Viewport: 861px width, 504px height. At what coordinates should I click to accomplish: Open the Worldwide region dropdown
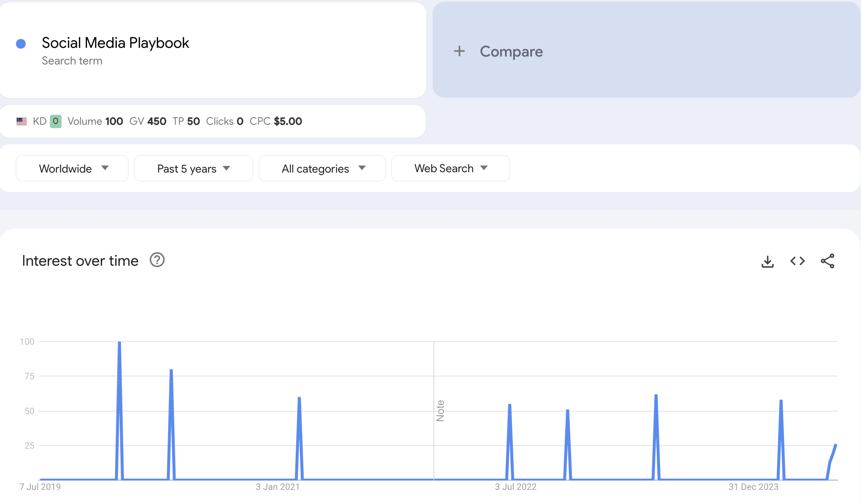point(72,168)
